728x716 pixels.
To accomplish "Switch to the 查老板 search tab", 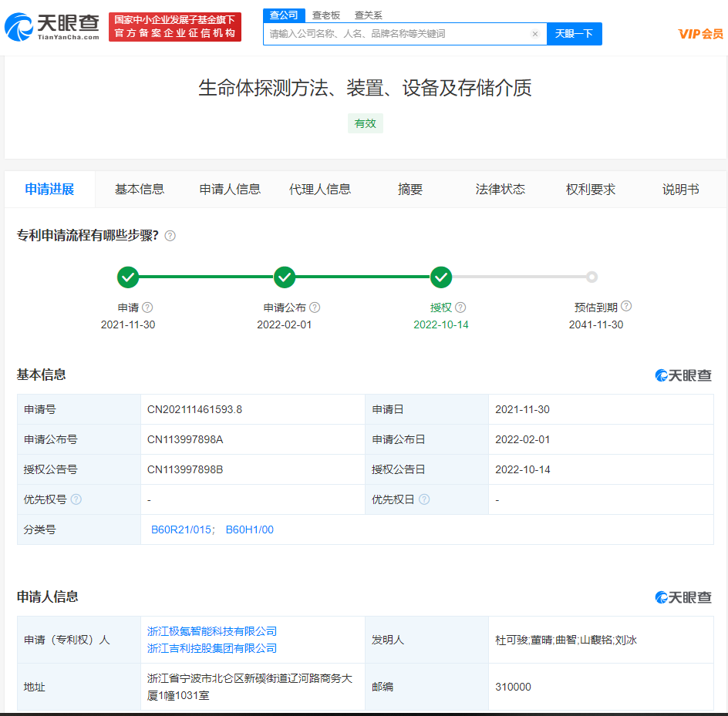I will [x=325, y=15].
